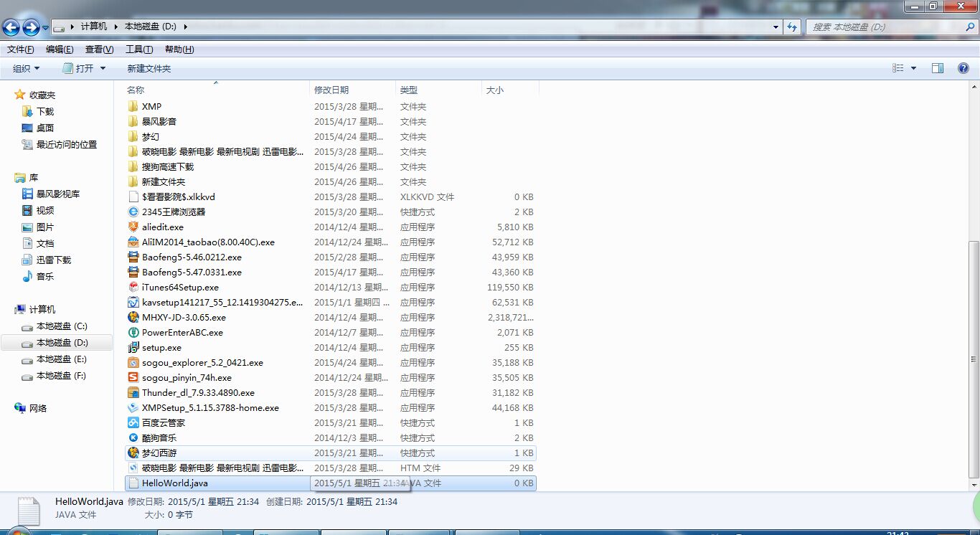The width and height of the screenshot is (980, 535).
Task: Click the Baofeng5-5.46.0212.exe icon
Action: [133, 257]
